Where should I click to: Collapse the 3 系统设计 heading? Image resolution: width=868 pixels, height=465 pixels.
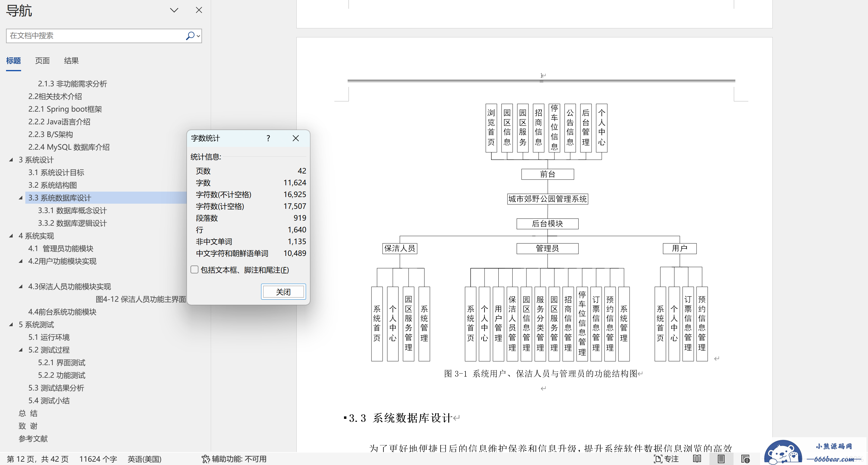(11, 160)
